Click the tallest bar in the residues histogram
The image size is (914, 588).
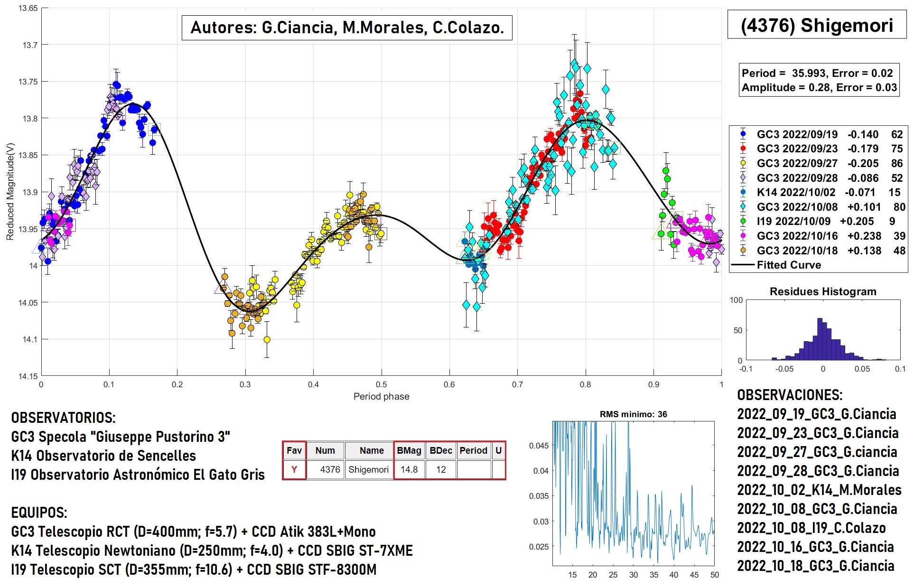coord(820,339)
